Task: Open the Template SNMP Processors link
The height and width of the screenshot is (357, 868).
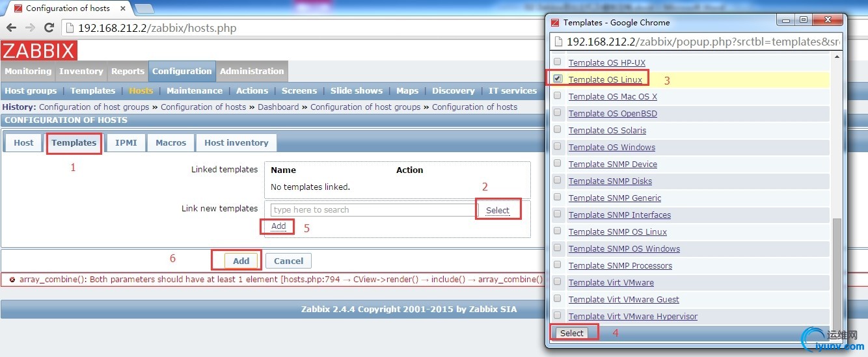Action: [x=620, y=266]
